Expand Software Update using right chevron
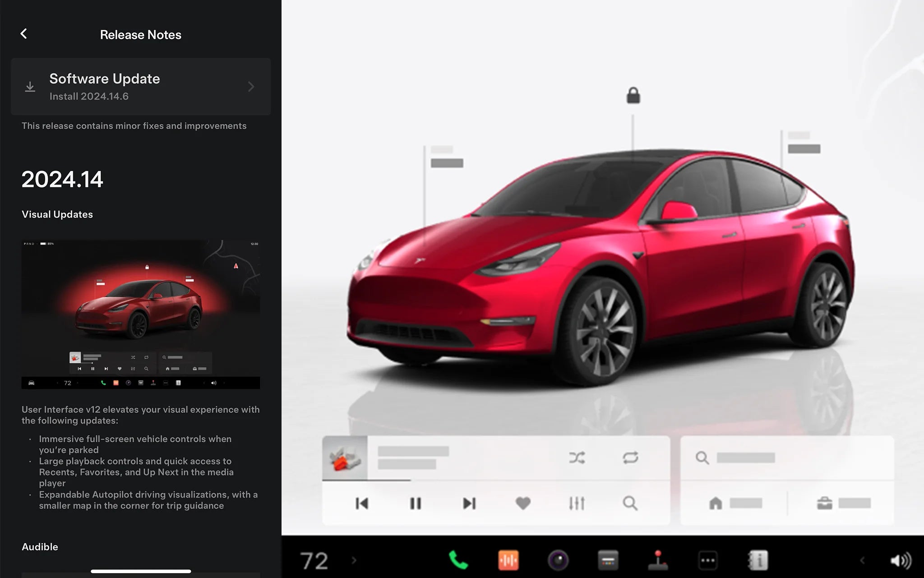Viewport: 924px width, 578px height. [251, 87]
